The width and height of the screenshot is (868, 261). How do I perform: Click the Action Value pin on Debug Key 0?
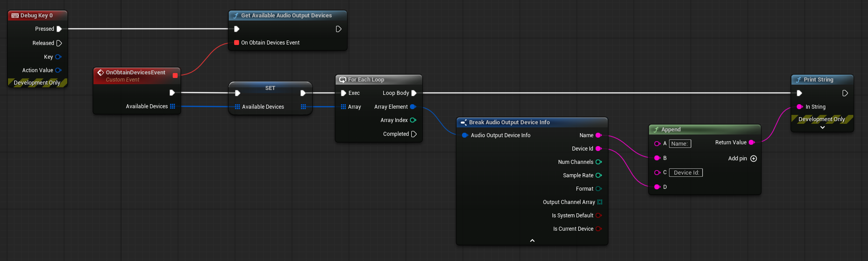[x=58, y=70]
